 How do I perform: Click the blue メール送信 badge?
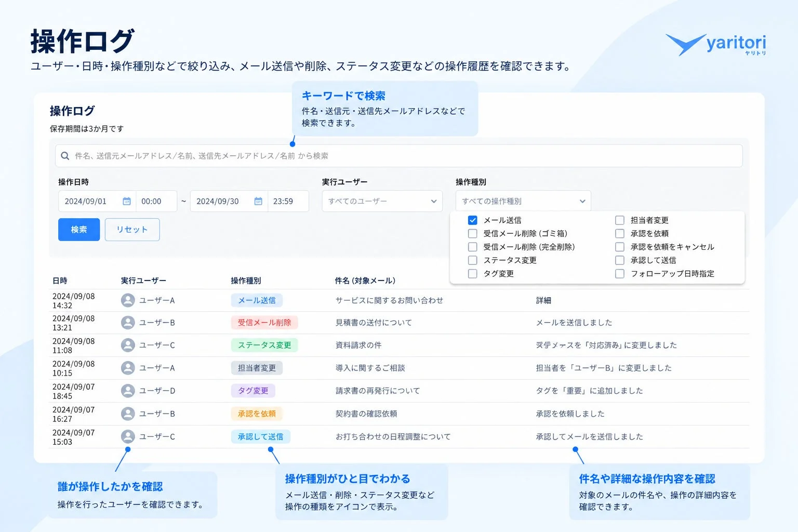click(257, 300)
